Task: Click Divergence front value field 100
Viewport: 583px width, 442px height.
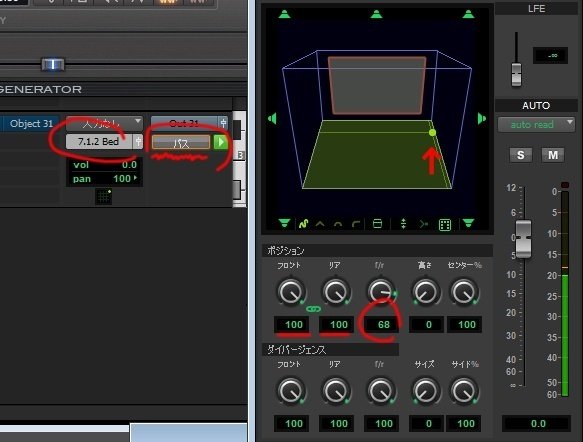Action: click(x=292, y=423)
